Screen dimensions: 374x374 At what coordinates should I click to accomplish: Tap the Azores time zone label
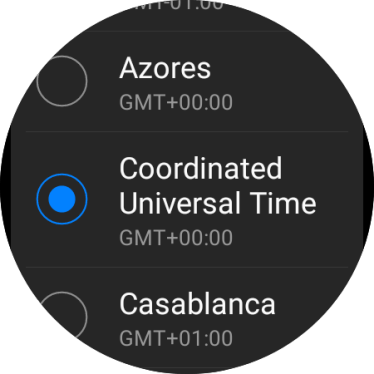pyautogui.click(x=165, y=68)
